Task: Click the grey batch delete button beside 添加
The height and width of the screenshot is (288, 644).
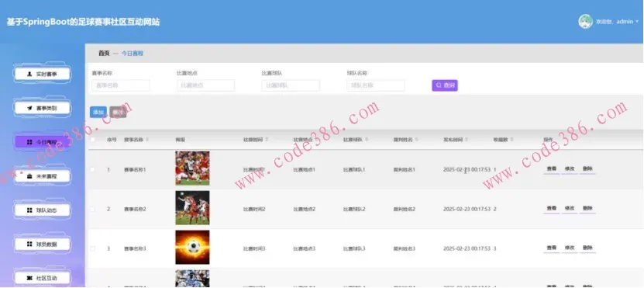Action: 119,113
